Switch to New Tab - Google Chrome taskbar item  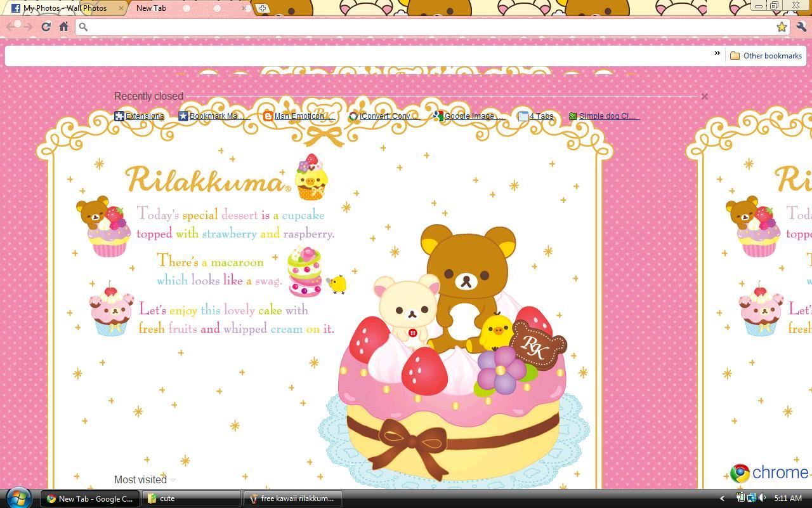89,498
